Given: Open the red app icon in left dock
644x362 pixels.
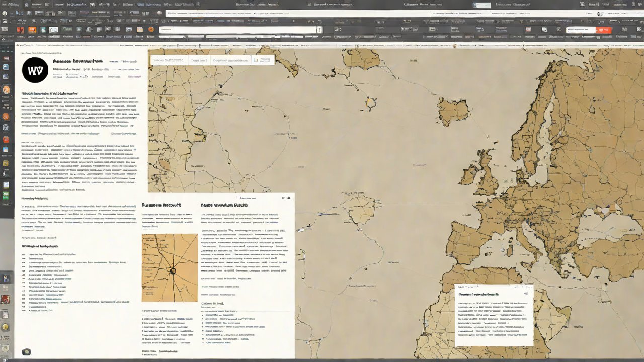Looking at the screenshot, I should pos(6,140).
